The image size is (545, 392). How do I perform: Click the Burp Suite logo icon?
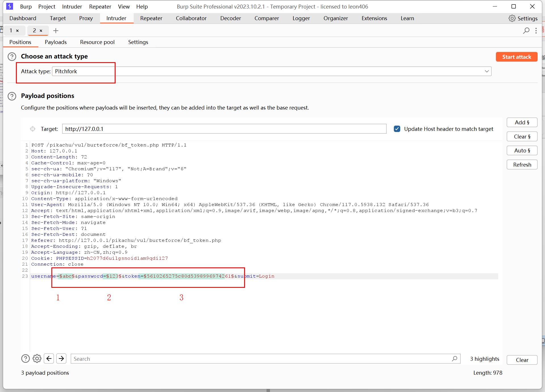pyautogui.click(x=10, y=6)
